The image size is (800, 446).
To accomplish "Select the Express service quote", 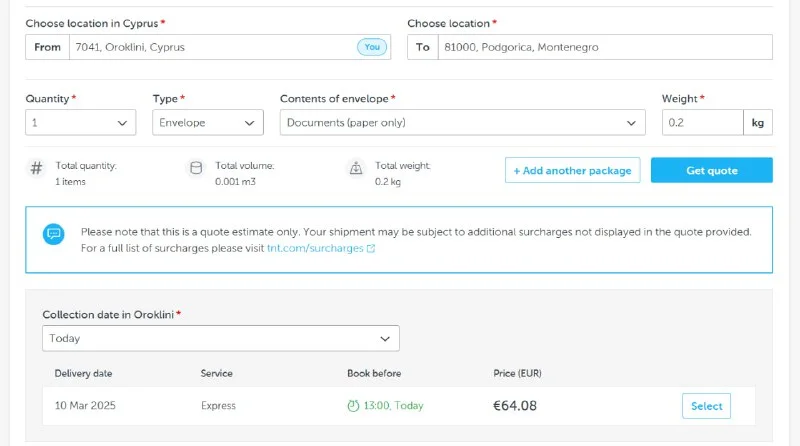I will 706,406.
